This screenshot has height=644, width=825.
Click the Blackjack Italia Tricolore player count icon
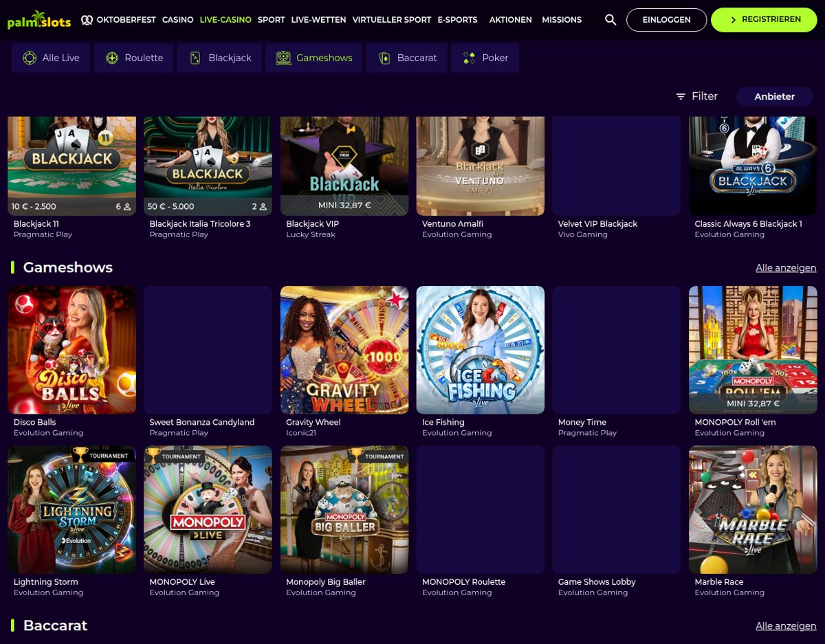click(x=263, y=206)
